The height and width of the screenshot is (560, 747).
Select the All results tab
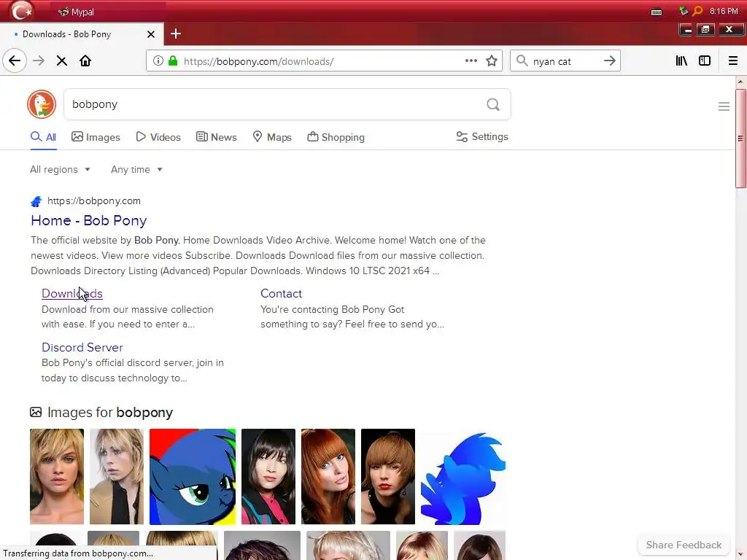click(x=43, y=137)
